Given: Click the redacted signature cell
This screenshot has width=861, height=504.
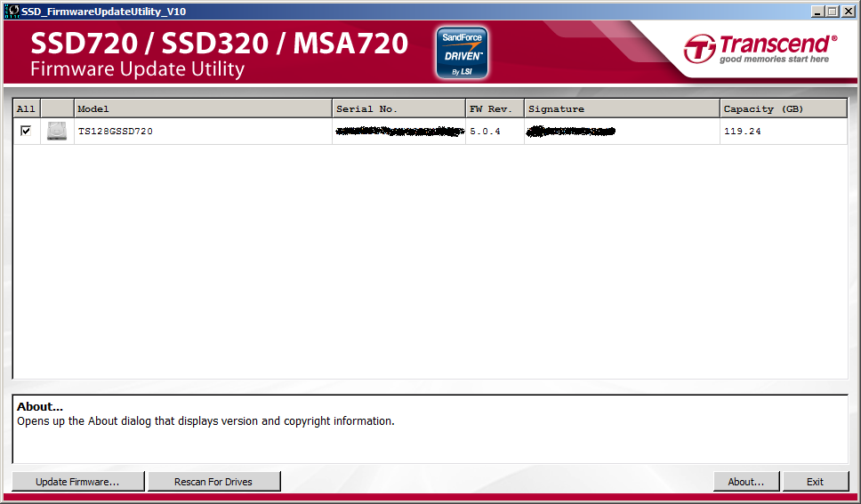Looking at the screenshot, I should 622,132.
